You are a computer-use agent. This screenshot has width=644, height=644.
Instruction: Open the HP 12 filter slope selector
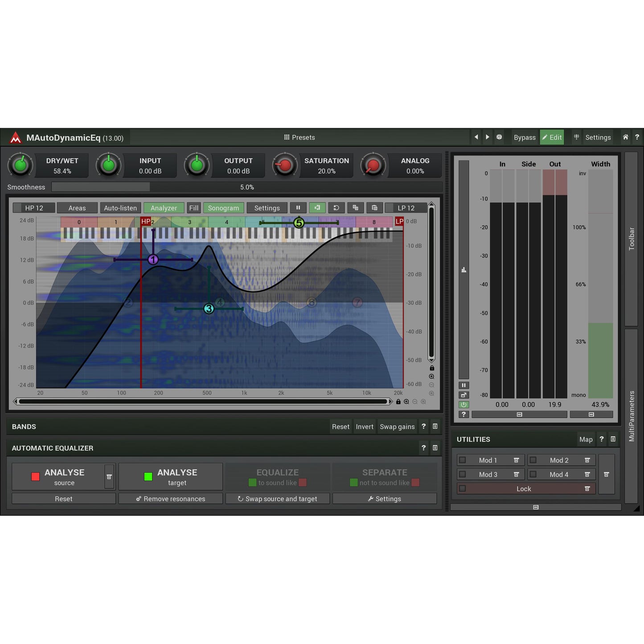coord(34,208)
